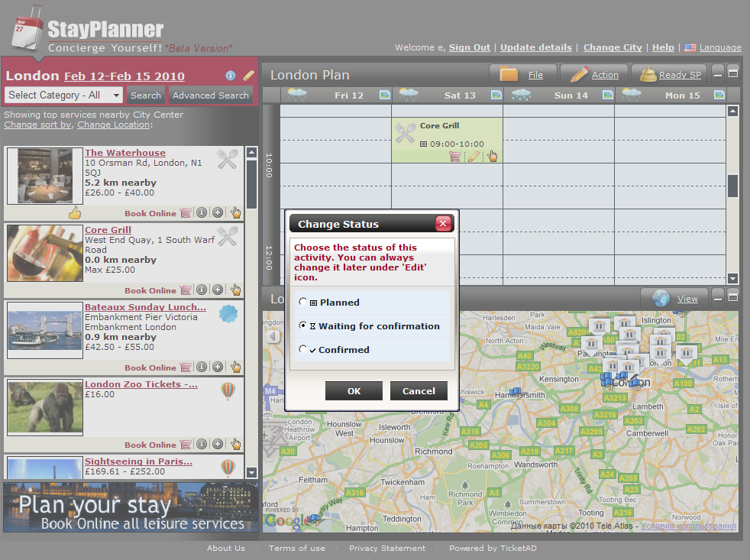The image size is (750, 560).
Task: Open Bateaux Sunday Lunch listing title
Action: [145, 307]
